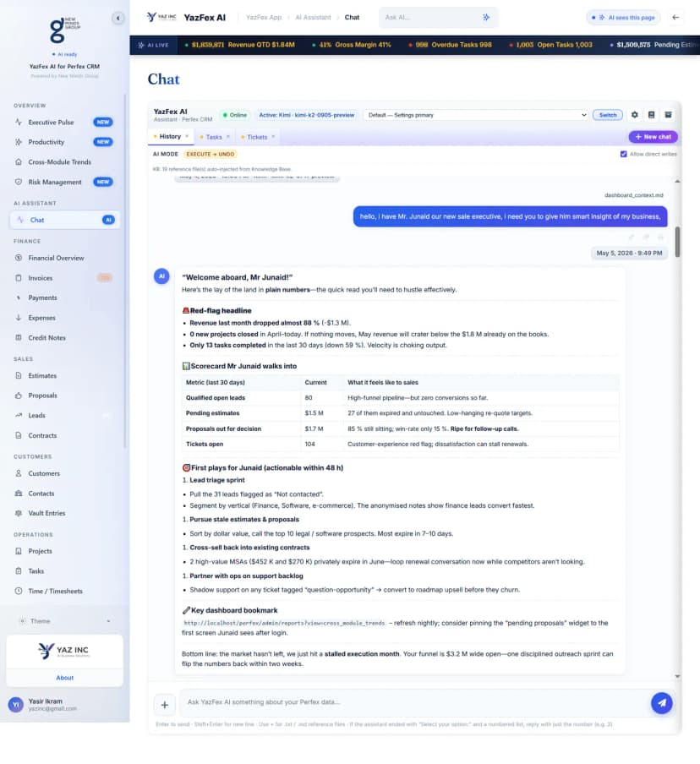Click the dashboard_context.md attachment label
Image resolution: width=700 pixels, height=764 pixels.
click(634, 195)
